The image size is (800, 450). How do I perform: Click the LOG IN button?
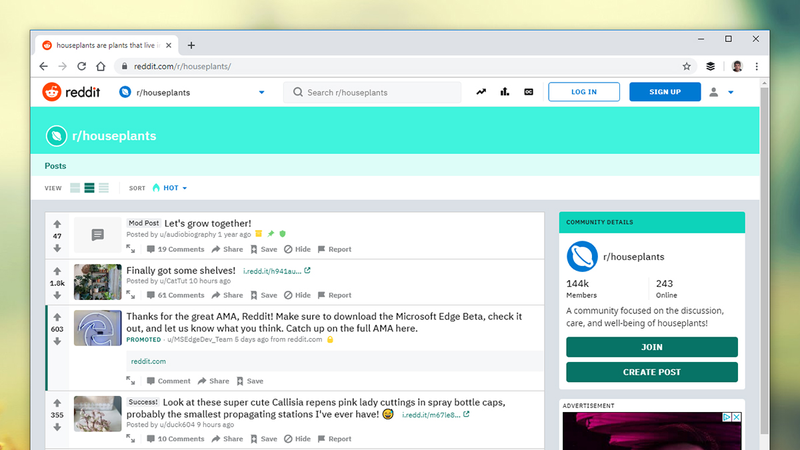tap(584, 92)
